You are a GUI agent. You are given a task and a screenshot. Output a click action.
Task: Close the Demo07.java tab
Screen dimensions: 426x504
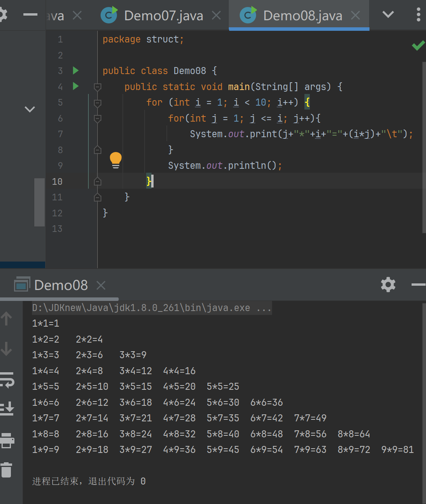pos(216,16)
